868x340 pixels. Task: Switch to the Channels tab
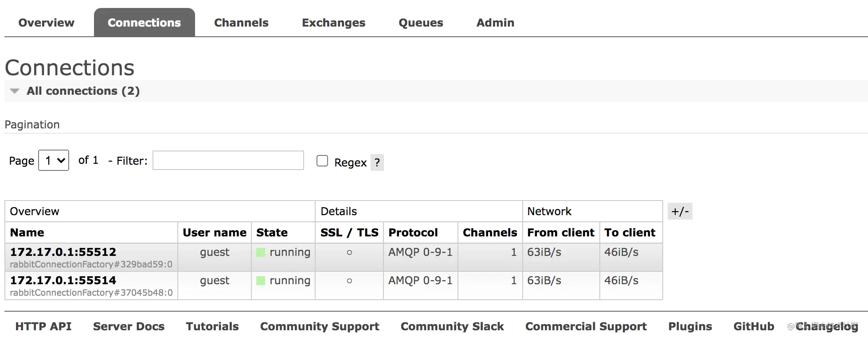coord(241,23)
